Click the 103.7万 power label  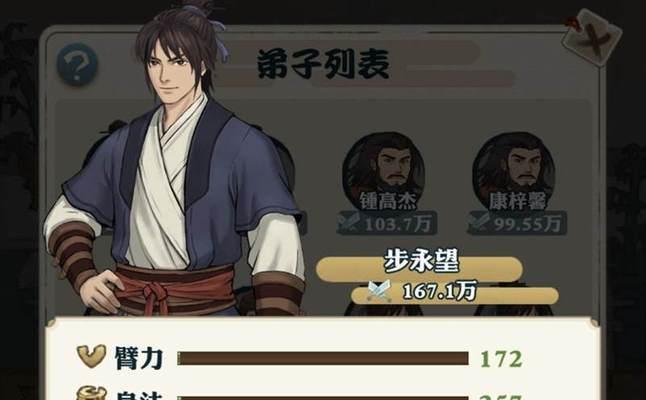397,225
